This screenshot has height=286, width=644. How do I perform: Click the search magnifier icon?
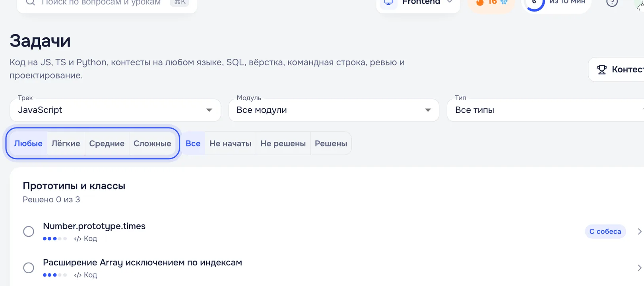30,2
